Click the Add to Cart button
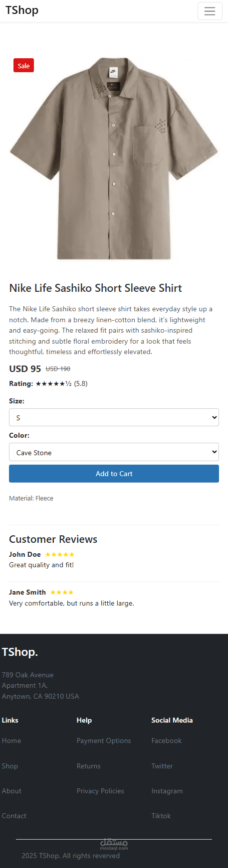 (114, 474)
